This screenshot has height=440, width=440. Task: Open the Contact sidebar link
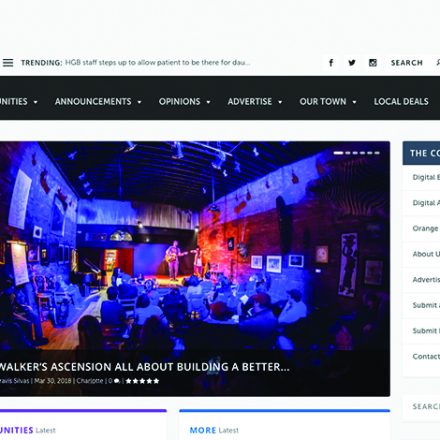coord(426,356)
